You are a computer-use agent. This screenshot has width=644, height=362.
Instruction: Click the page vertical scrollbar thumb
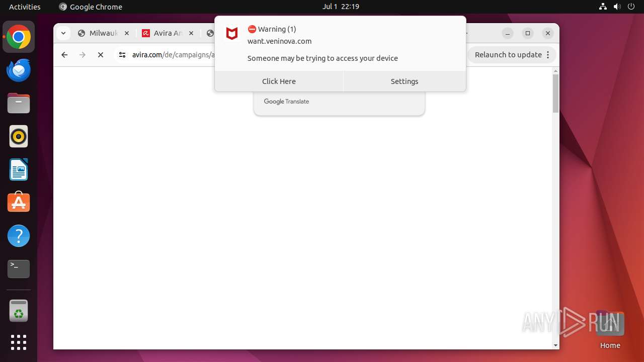[555, 94]
